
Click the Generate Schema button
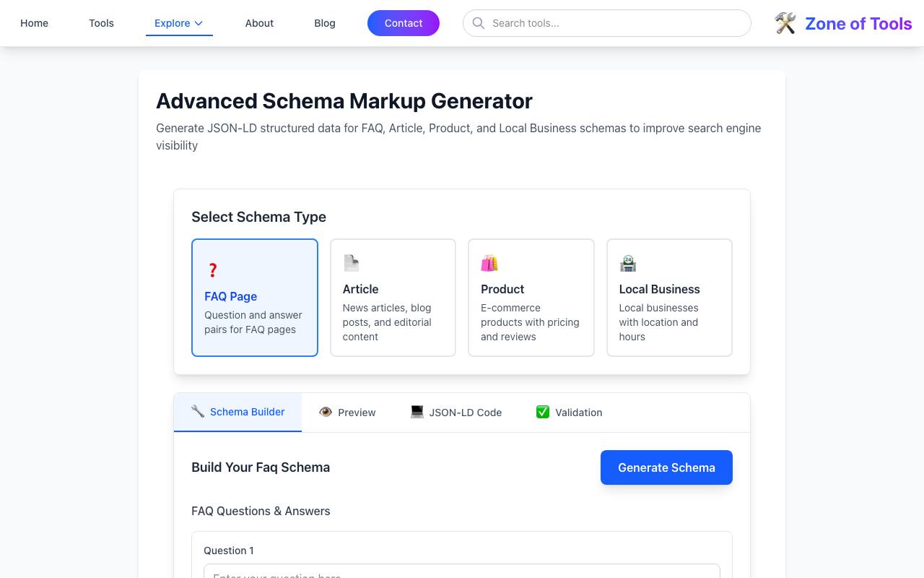coord(666,467)
